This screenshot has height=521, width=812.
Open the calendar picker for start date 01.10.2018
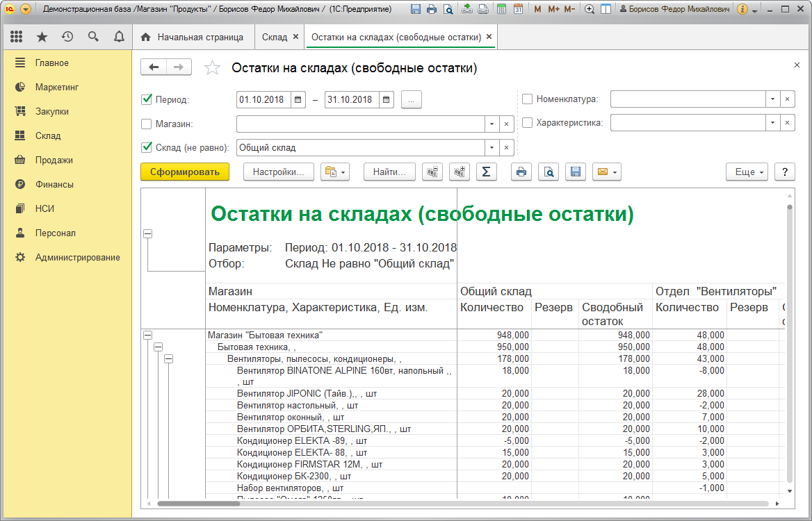click(298, 99)
